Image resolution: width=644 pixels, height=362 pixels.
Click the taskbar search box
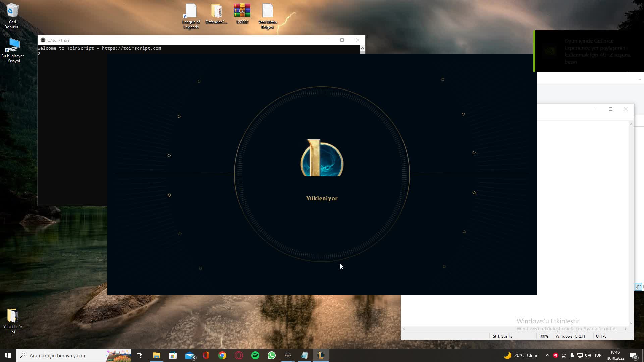[74, 355]
